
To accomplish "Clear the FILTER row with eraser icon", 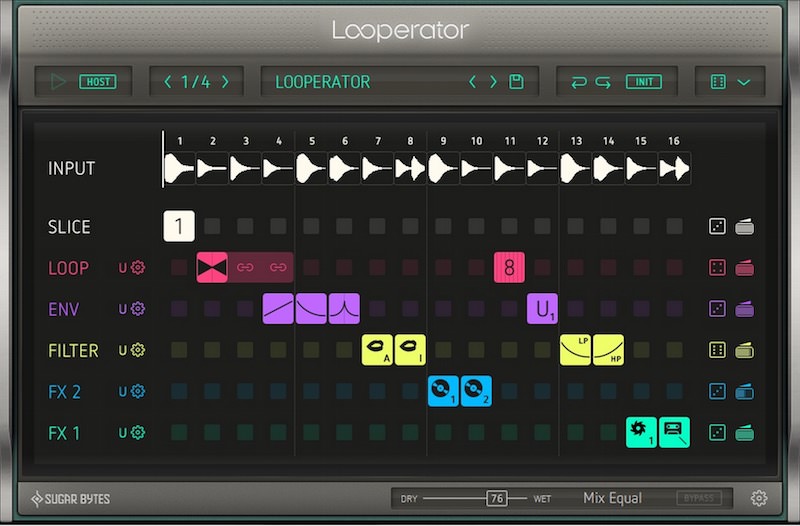I will click(745, 350).
